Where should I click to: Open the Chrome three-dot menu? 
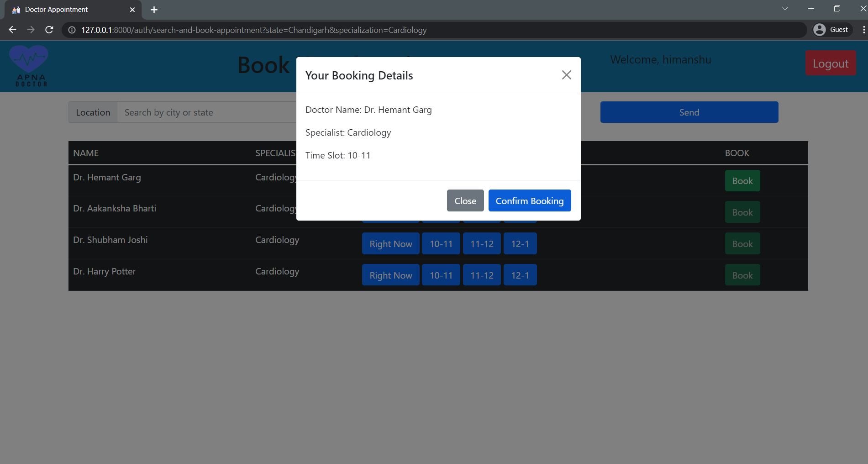[863, 30]
